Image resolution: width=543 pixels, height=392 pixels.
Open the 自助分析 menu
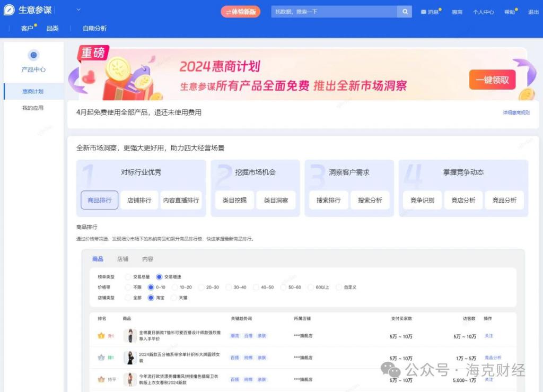(x=94, y=29)
